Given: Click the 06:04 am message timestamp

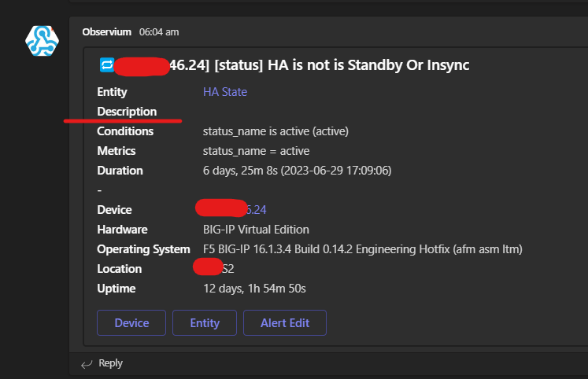Looking at the screenshot, I should [x=159, y=32].
